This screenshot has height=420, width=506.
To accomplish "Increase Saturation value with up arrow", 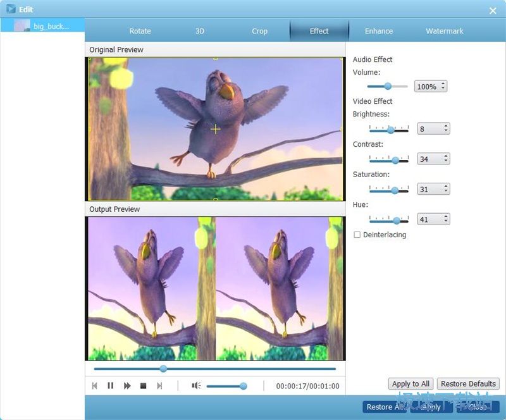I will tap(446, 186).
